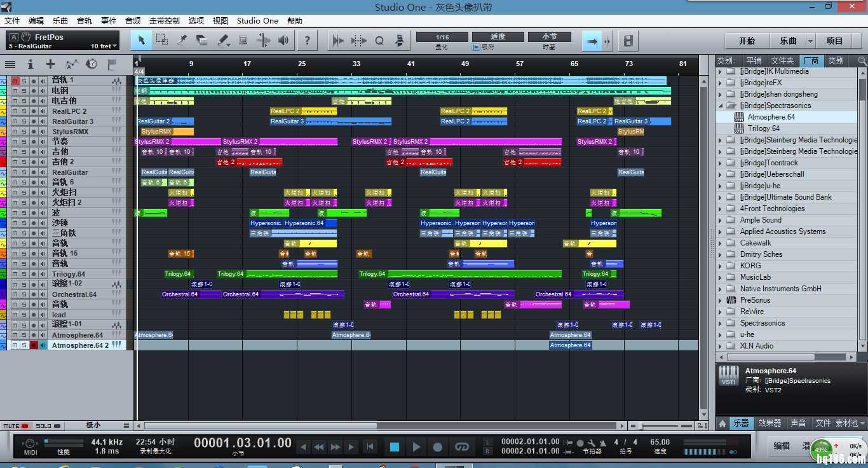This screenshot has width=868, height=468.
Task: Select the Arrow tool
Action: click(142, 41)
